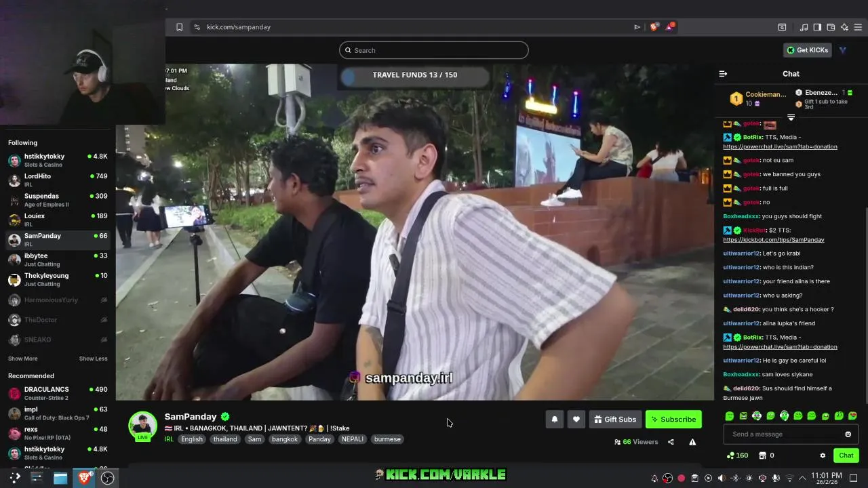This screenshot has width=868, height=488.
Task: Open the file manager in taskbar
Action: click(60, 478)
